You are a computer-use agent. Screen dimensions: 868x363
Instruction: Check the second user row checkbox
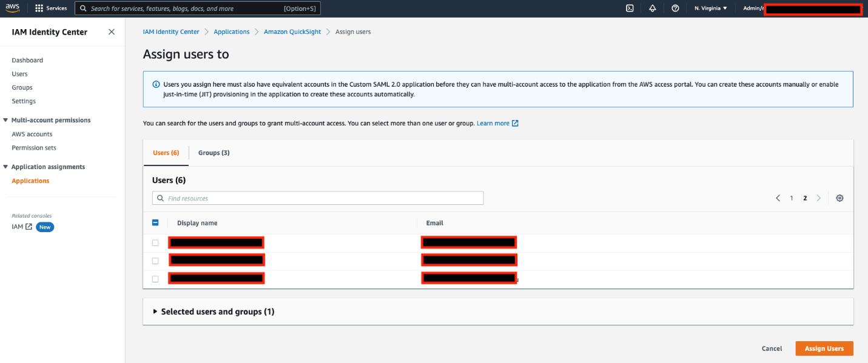155,261
